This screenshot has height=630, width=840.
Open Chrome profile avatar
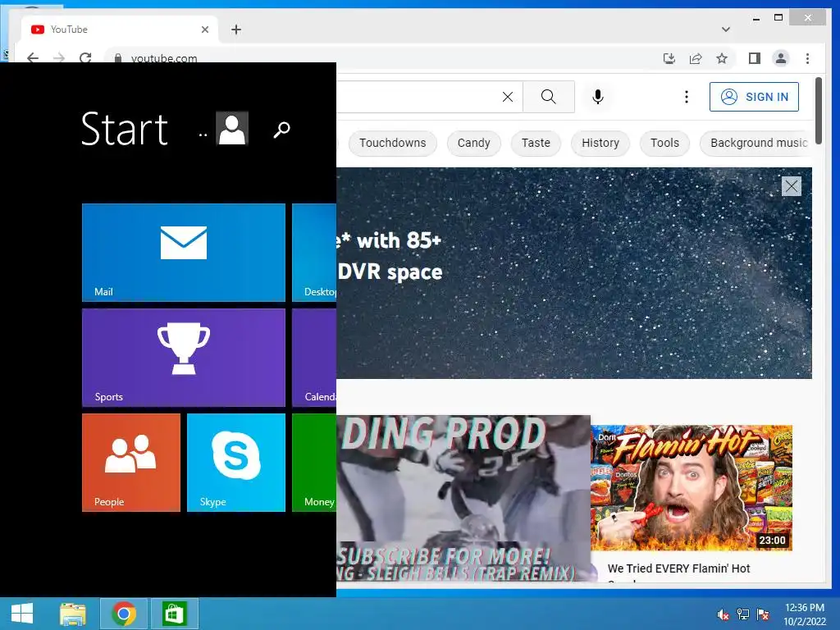tap(781, 58)
